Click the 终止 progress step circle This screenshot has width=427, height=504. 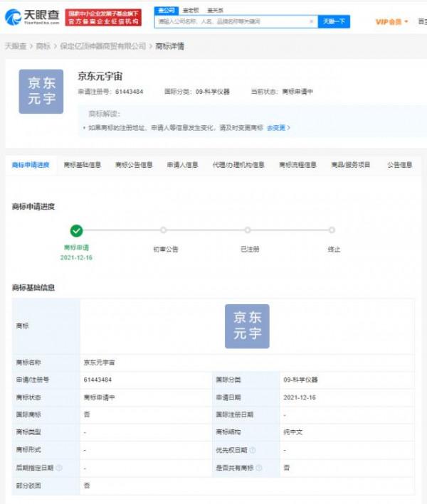click(x=332, y=230)
